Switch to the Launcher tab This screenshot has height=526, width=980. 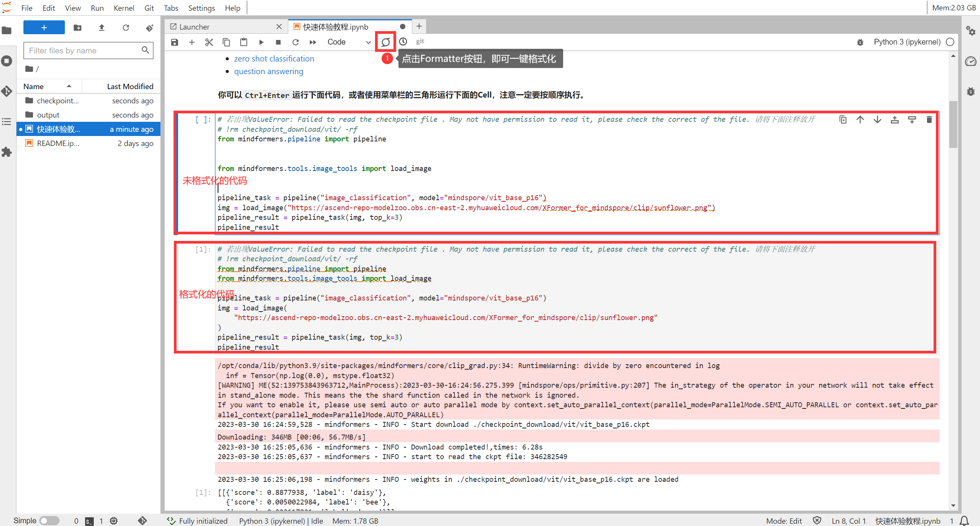194,27
